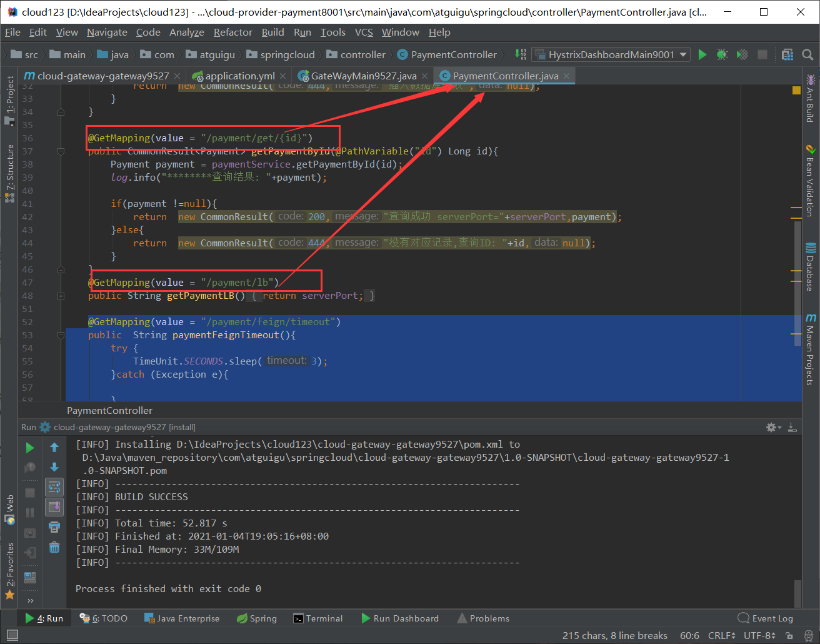
Task: Open the Project tool window
Action: coord(9,100)
